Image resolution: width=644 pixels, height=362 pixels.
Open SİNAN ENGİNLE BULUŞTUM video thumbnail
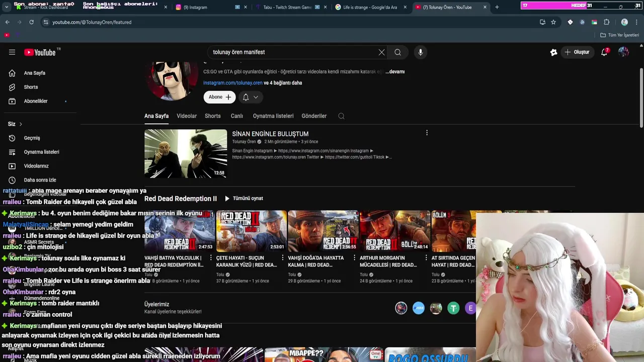[186, 154]
